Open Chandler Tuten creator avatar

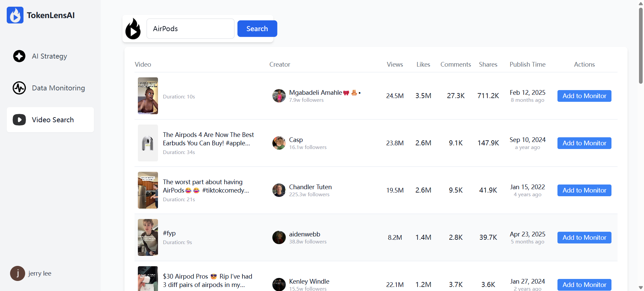(x=279, y=190)
